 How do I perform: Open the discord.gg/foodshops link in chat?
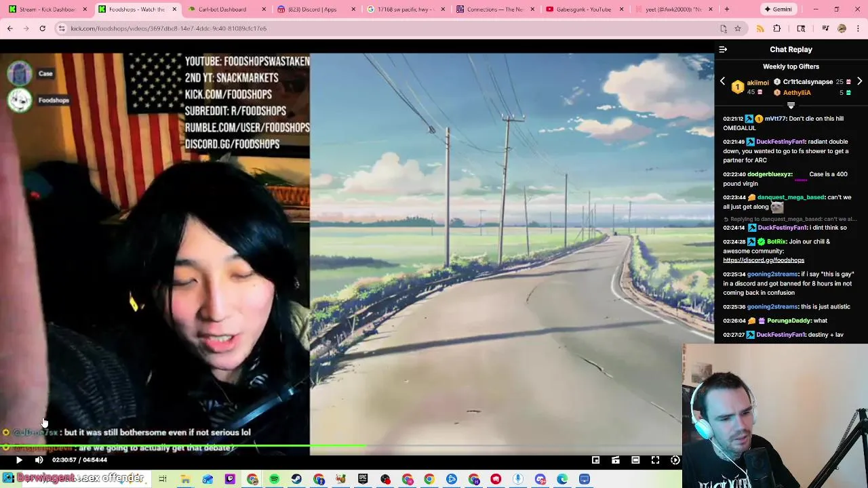[x=764, y=260]
